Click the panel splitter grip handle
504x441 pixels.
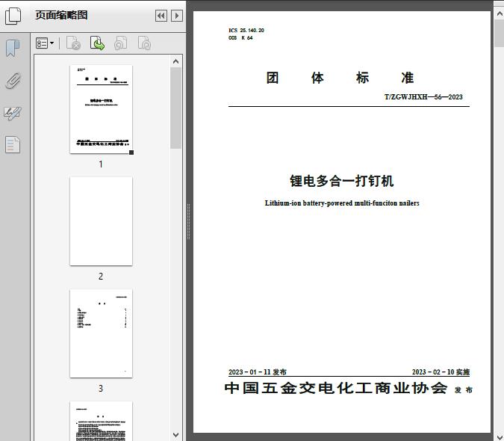click(189, 221)
